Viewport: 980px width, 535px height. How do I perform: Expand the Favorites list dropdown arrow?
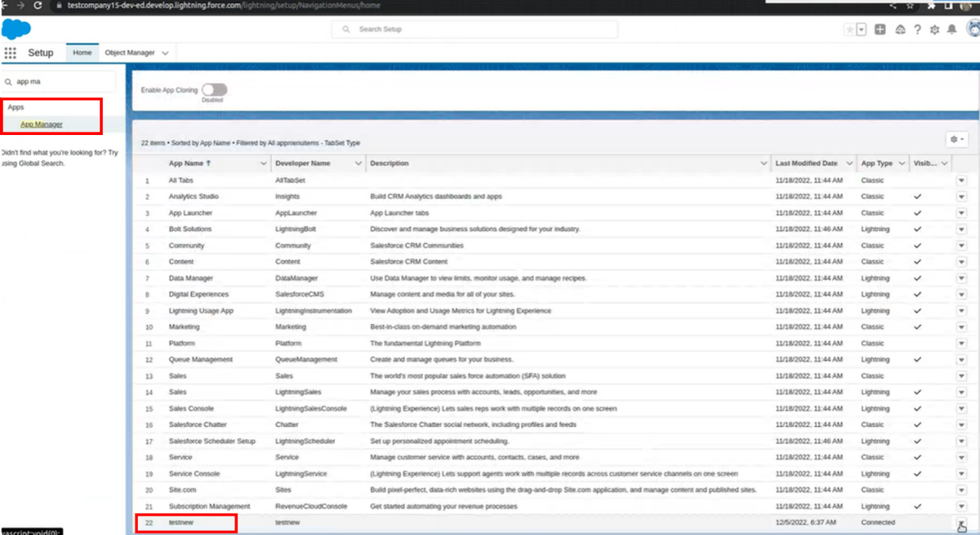[861, 30]
